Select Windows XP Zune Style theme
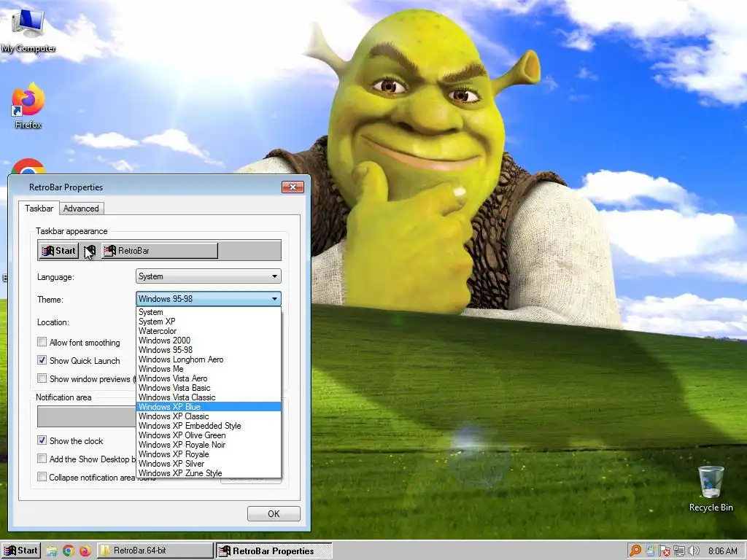747x560 pixels. click(209, 472)
